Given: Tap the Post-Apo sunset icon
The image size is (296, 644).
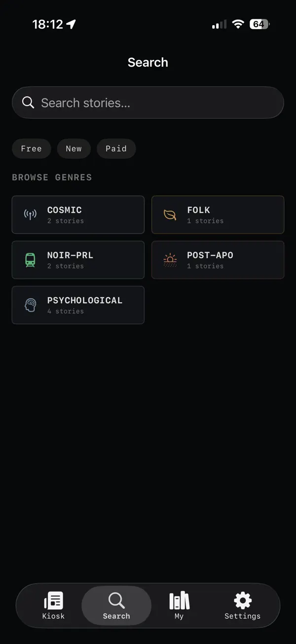Looking at the screenshot, I should [170, 260].
